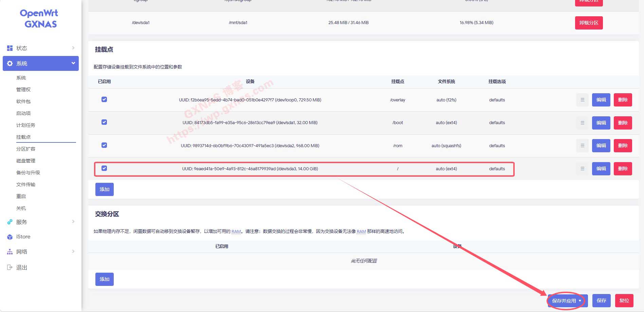644x312 pixels.
Task: Click the RAM abbreviation link in swap description
Action: (236, 231)
